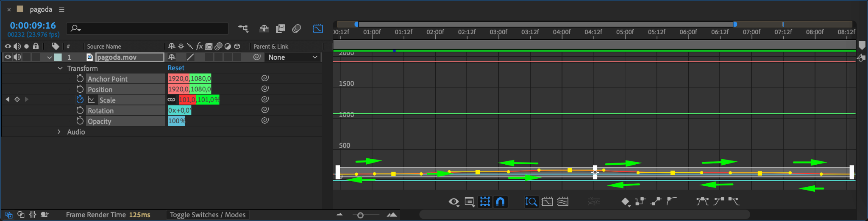Open the pagoda panel menu (hamburger icon)
Viewport: 868px width, 221px height.
click(x=62, y=9)
